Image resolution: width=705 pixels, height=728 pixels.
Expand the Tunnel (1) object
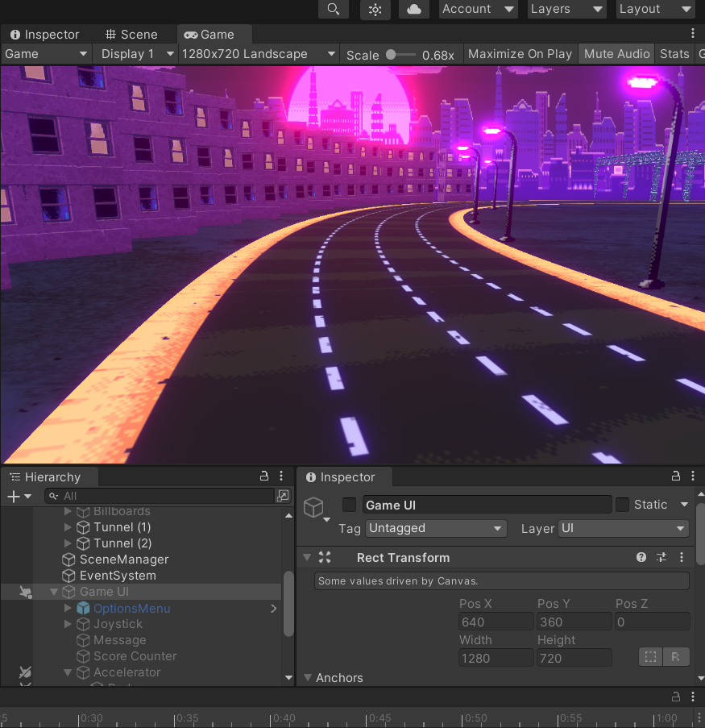tap(68, 527)
